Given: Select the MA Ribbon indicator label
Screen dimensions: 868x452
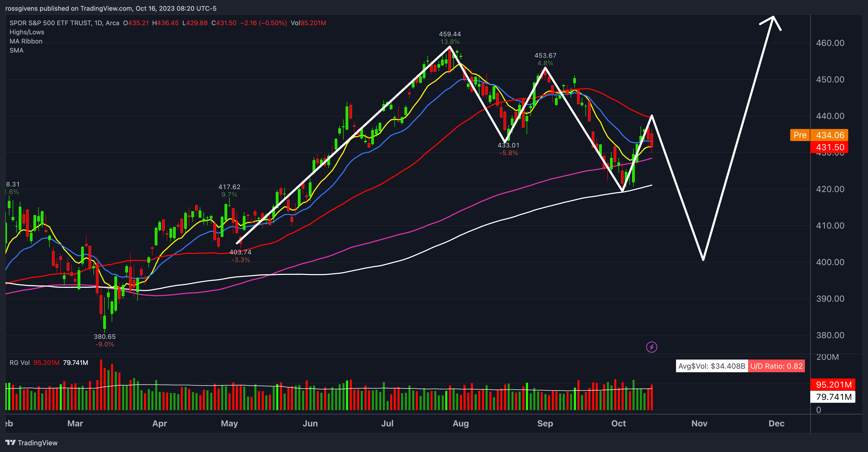Looking at the screenshot, I should click(26, 41).
